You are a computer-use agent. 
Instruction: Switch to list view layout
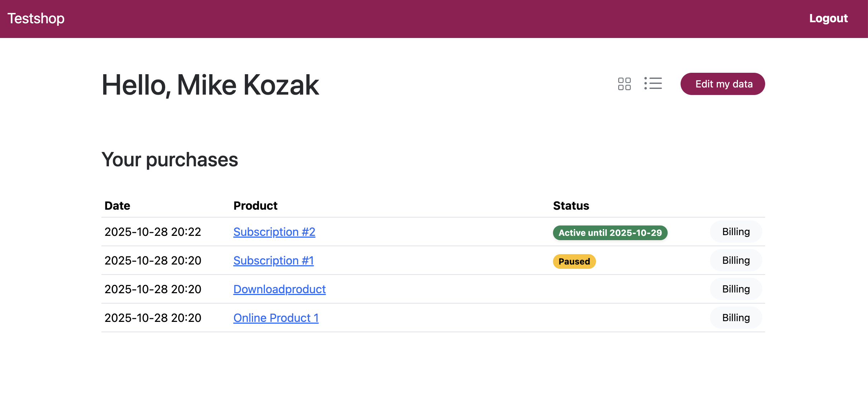pyautogui.click(x=653, y=84)
